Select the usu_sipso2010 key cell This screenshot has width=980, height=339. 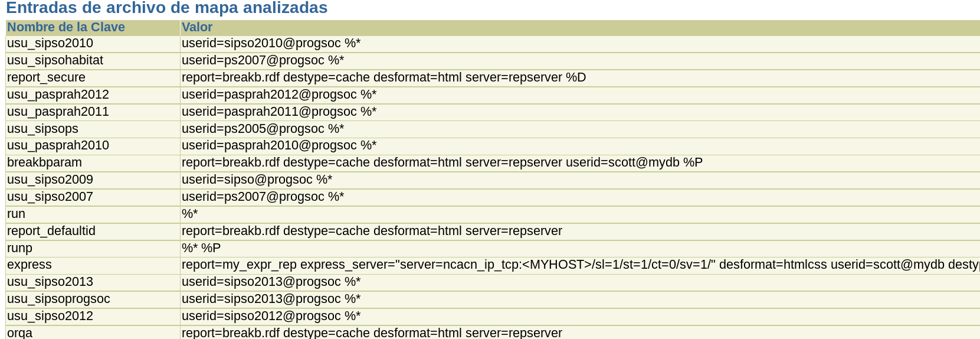(x=50, y=44)
